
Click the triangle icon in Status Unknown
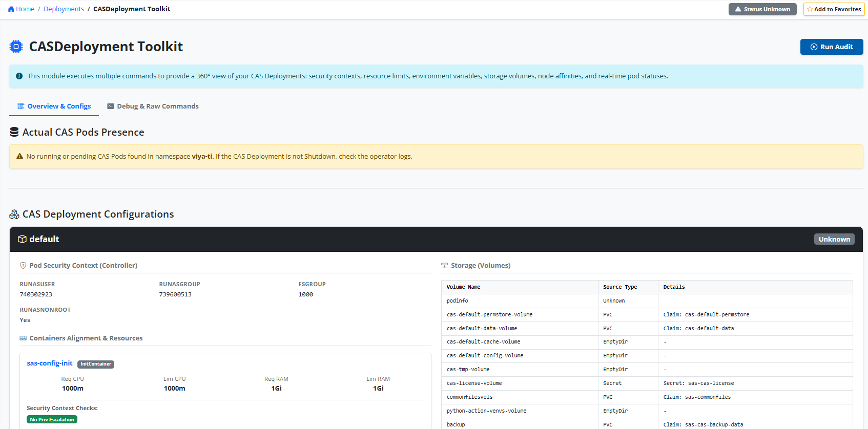click(738, 9)
